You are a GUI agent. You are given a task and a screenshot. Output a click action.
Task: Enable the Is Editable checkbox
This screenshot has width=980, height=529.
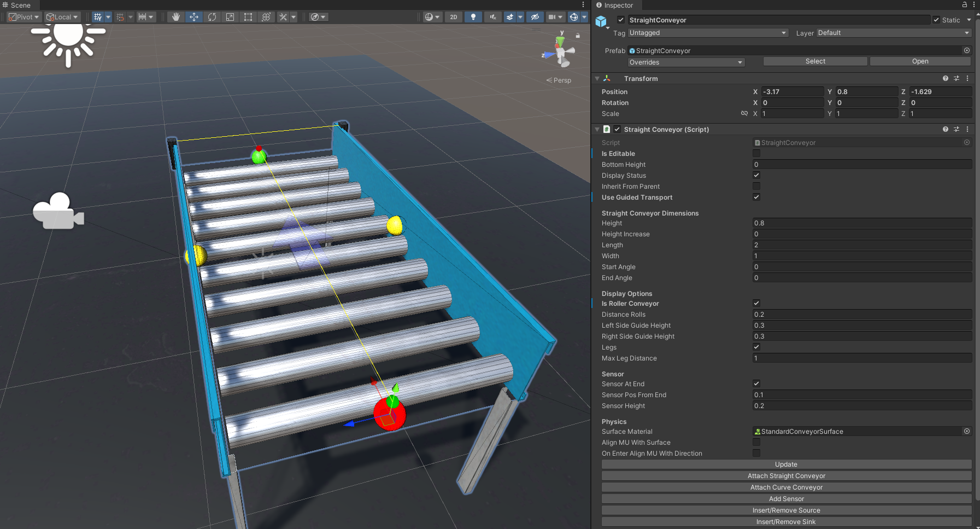pos(756,154)
